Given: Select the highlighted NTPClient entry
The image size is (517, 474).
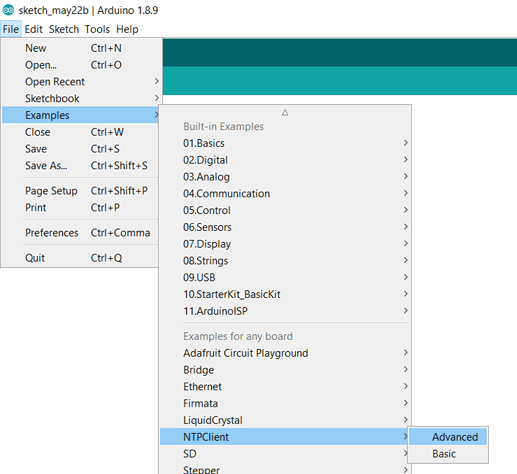Looking at the screenshot, I should click(x=285, y=437).
